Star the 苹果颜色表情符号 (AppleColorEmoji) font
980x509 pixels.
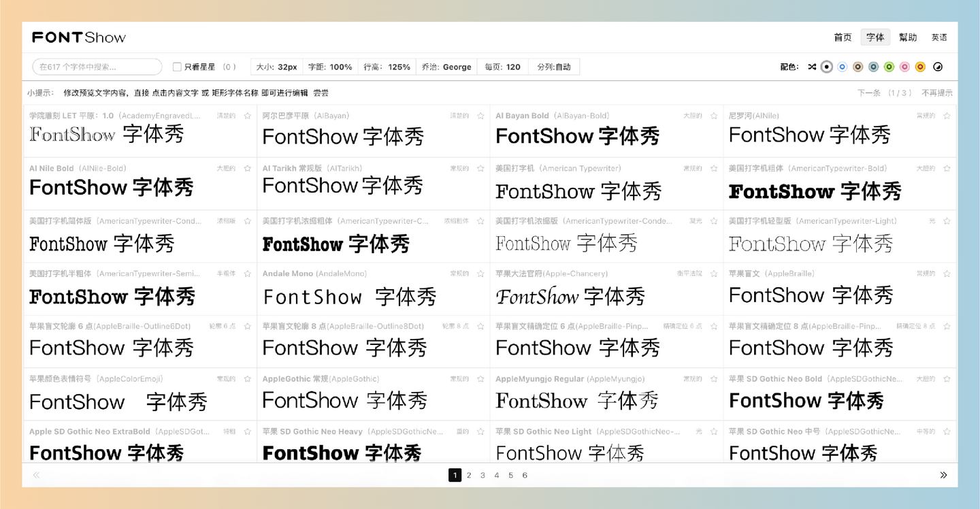click(247, 379)
